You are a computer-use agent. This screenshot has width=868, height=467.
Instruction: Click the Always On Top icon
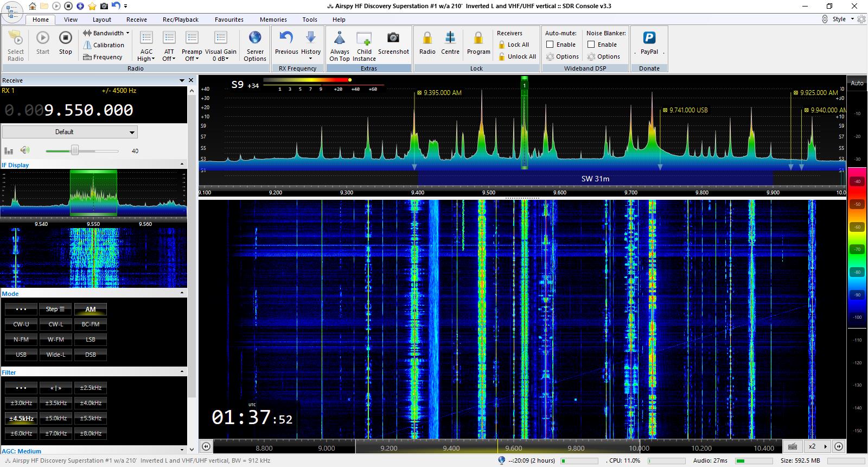tap(340, 39)
